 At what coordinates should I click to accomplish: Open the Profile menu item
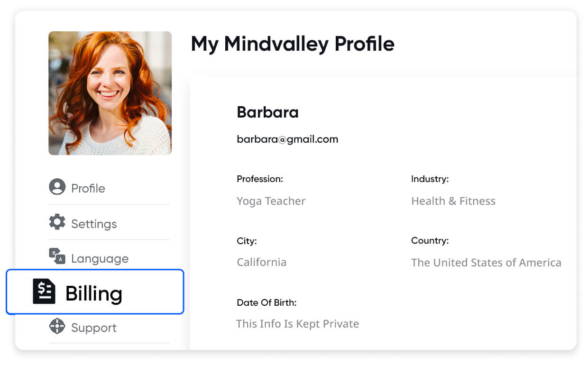88,188
